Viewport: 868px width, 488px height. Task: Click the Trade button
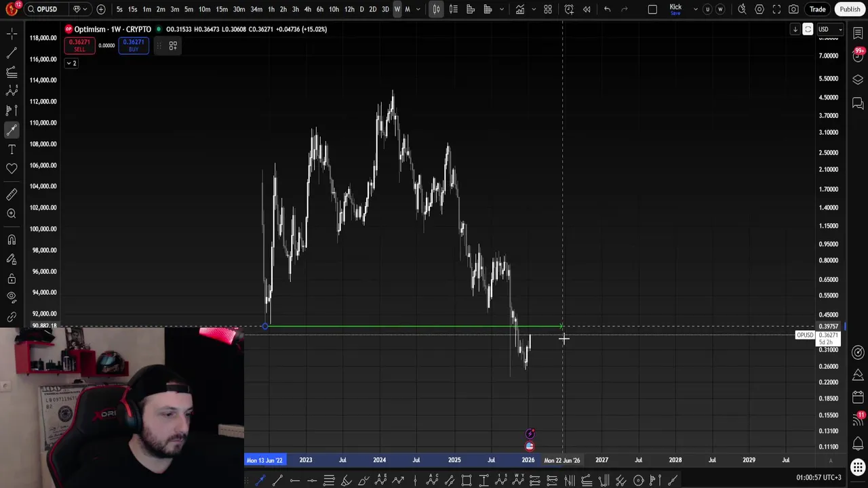[x=817, y=9]
